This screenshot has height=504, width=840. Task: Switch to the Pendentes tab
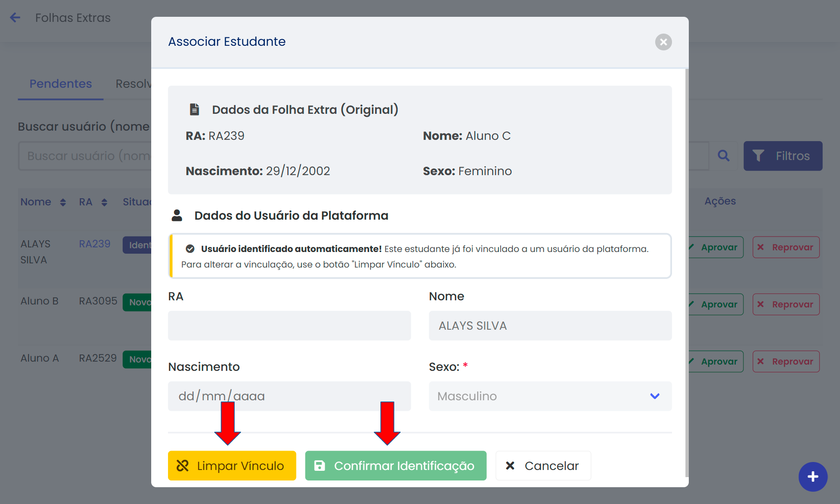point(60,84)
